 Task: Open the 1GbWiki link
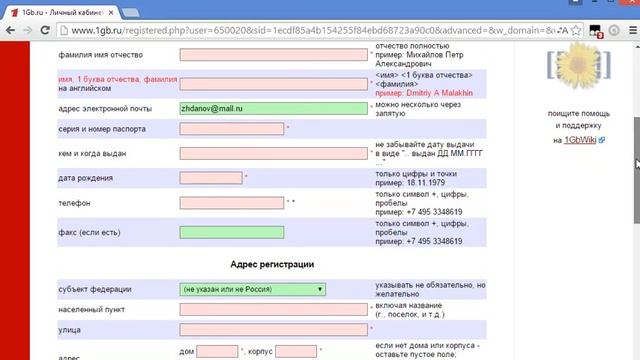point(580,140)
